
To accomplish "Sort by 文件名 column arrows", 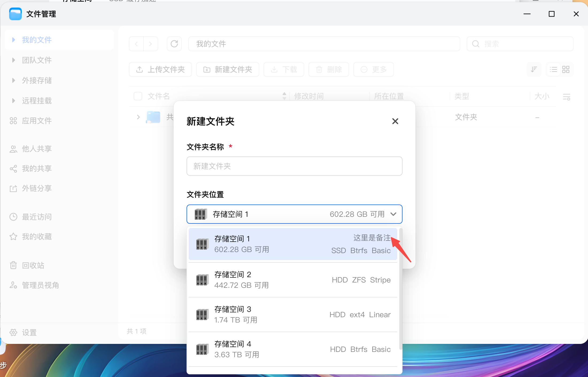I will pyautogui.click(x=284, y=96).
